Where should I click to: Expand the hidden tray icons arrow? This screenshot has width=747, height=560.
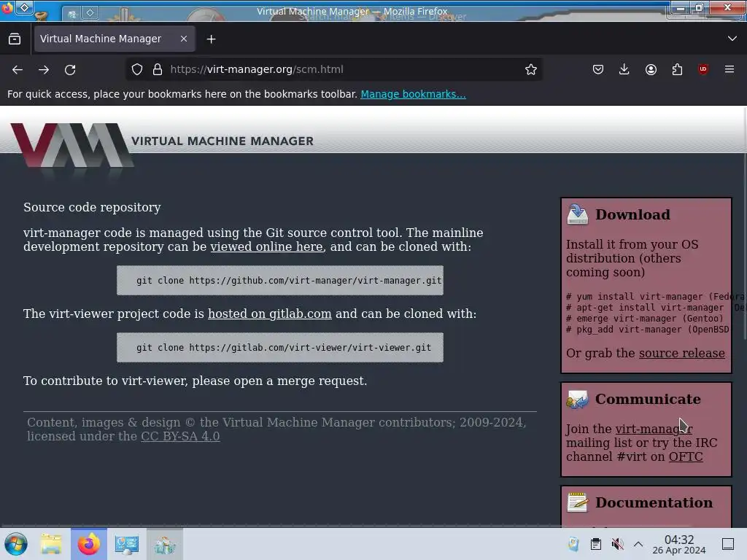coord(638,544)
